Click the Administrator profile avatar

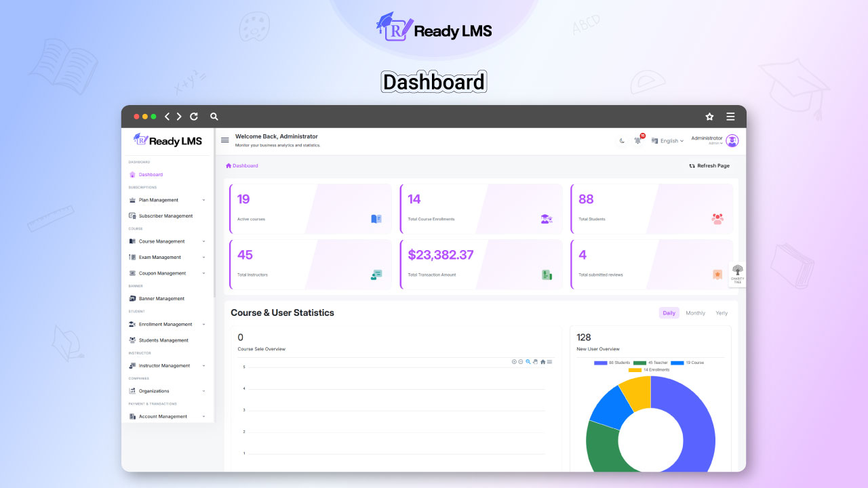(732, 141)
